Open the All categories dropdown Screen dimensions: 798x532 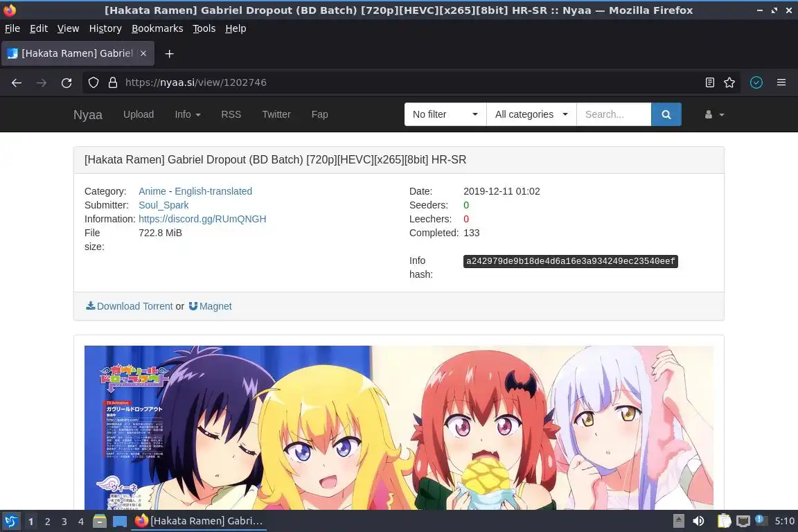click(531, 114)
